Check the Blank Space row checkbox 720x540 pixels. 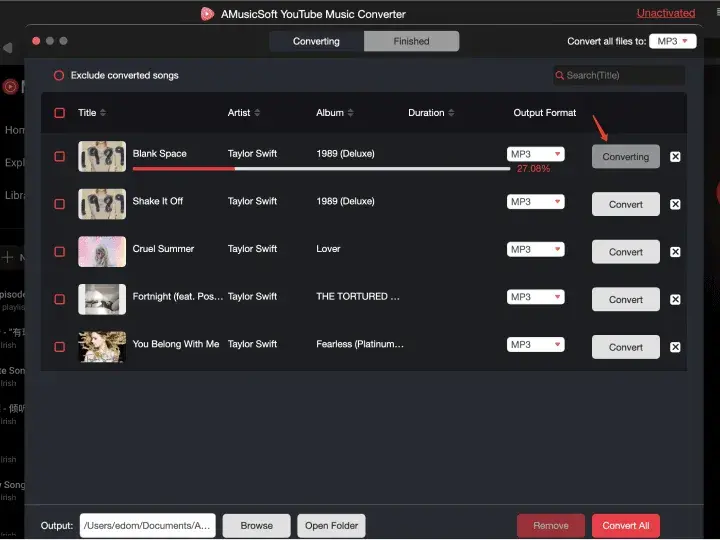tap(60, 157)
